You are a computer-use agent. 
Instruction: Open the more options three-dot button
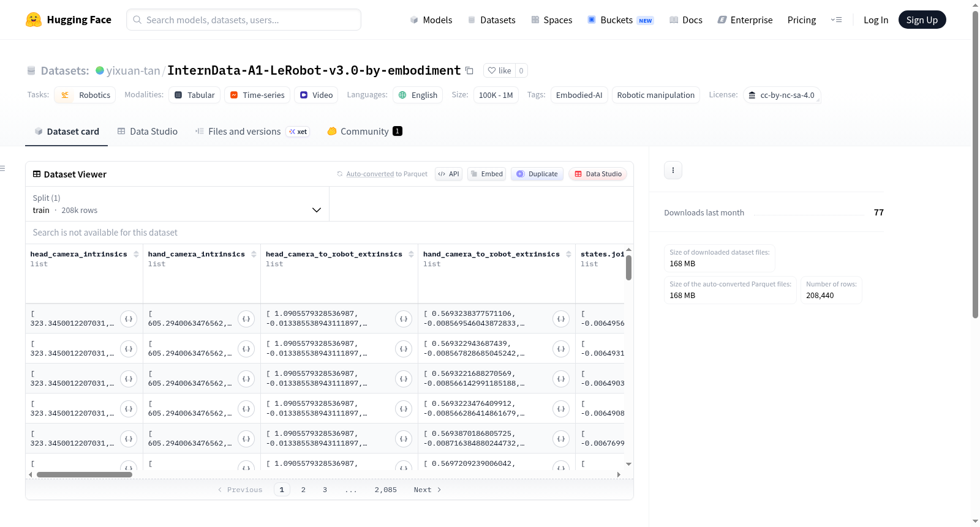[x=673, y=170]
